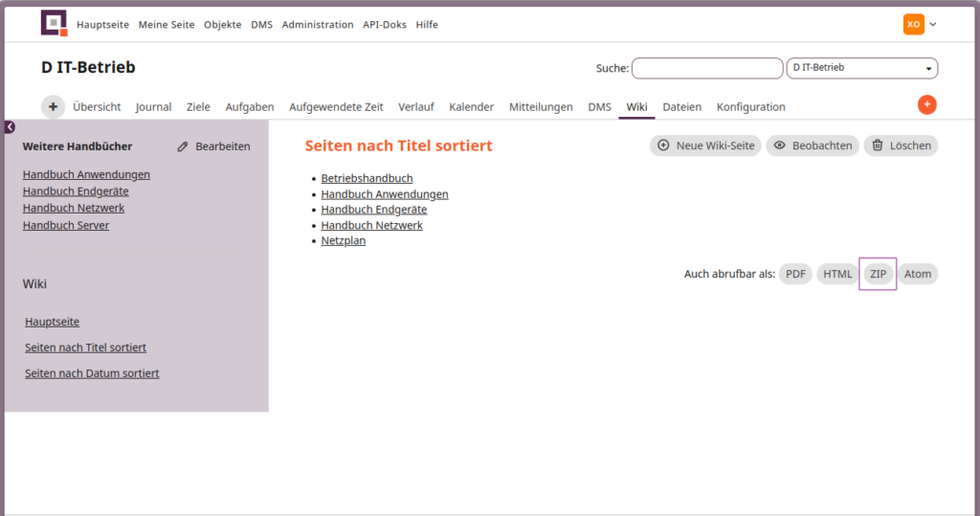The width and height of the screenshot is (980, 516).
Task: Open the Netzplan wiki page
Action: click(344, 241)
